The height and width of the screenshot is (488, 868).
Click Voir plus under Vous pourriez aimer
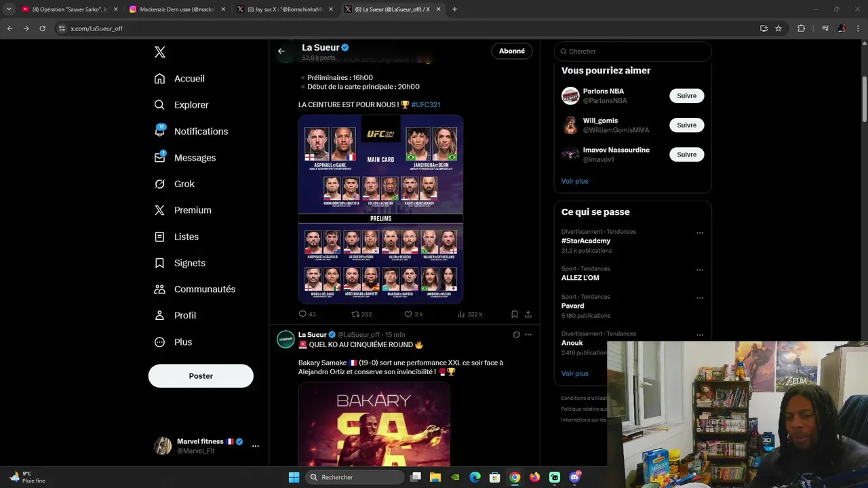click(x=575, y=181)
